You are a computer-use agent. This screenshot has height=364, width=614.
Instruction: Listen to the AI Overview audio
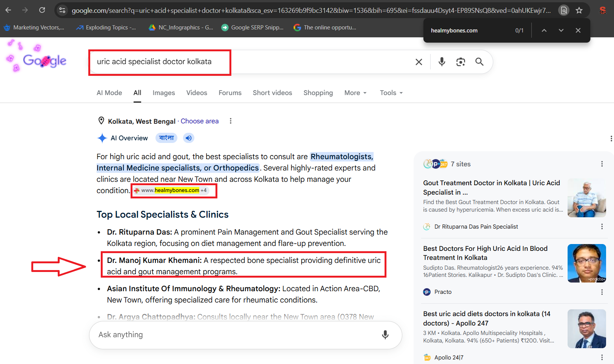[x=189, y=138]
